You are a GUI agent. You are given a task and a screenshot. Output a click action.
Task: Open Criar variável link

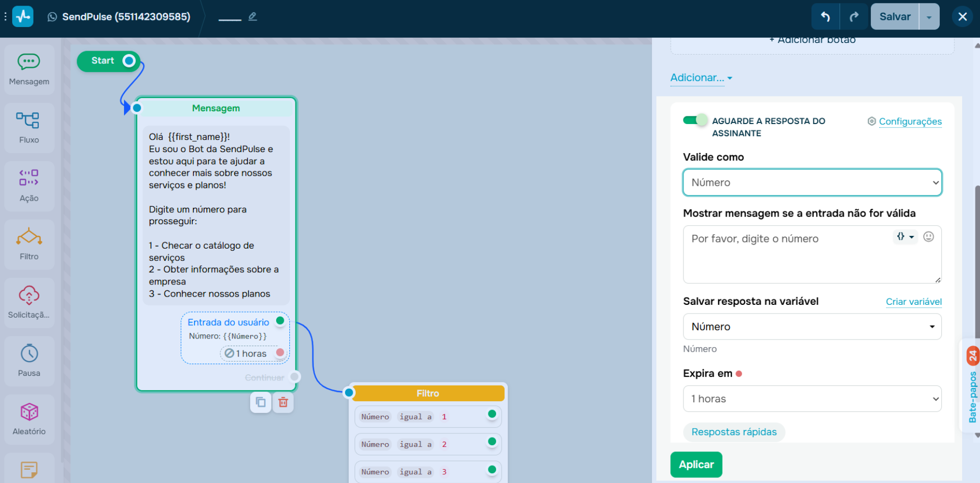click(914, 302)
